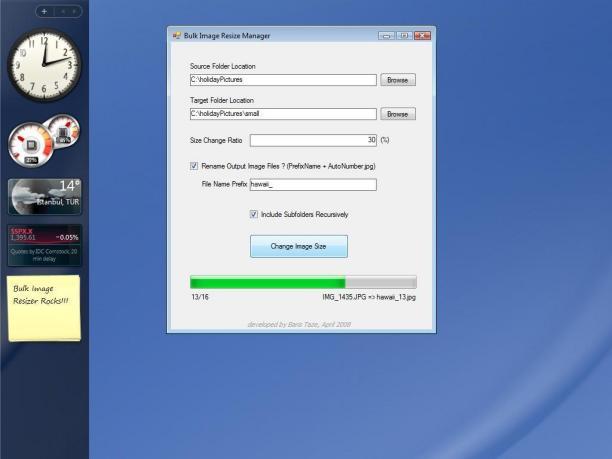Click the Source Folder Location label
Image resolution: width=612 pixels, height=459 pixels.
point(222,66)
